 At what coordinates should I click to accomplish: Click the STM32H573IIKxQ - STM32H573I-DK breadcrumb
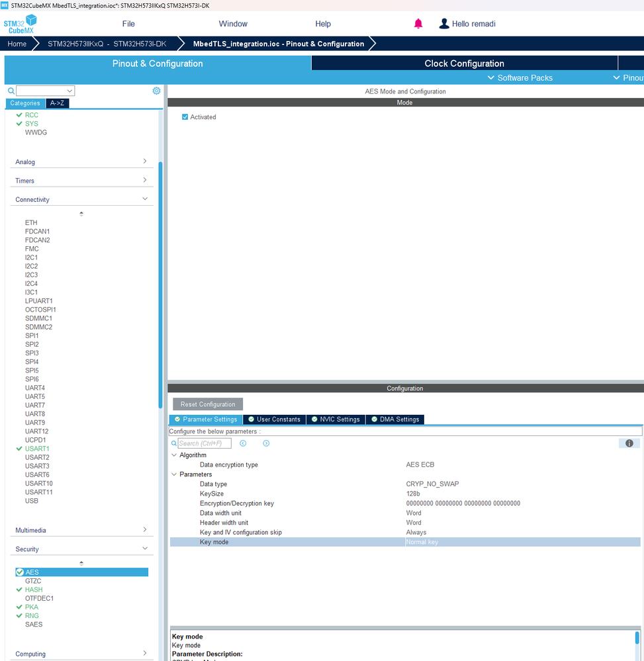[107, 44]
